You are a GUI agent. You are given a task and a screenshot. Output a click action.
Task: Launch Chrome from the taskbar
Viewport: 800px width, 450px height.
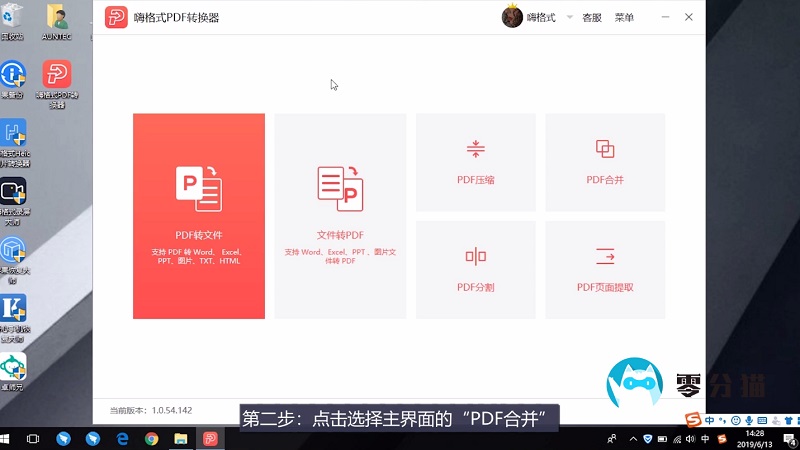pos(151,439)
